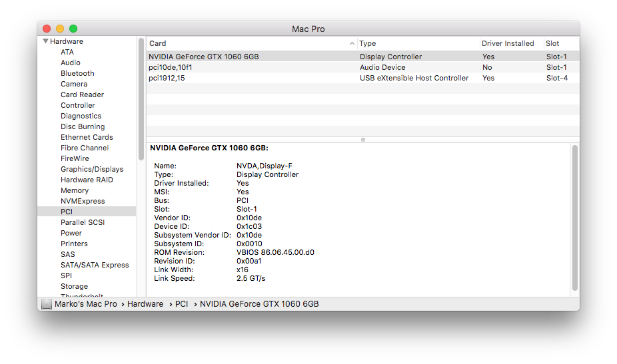Click the Mac Pro computer icon in path bar

pos(47,304)
